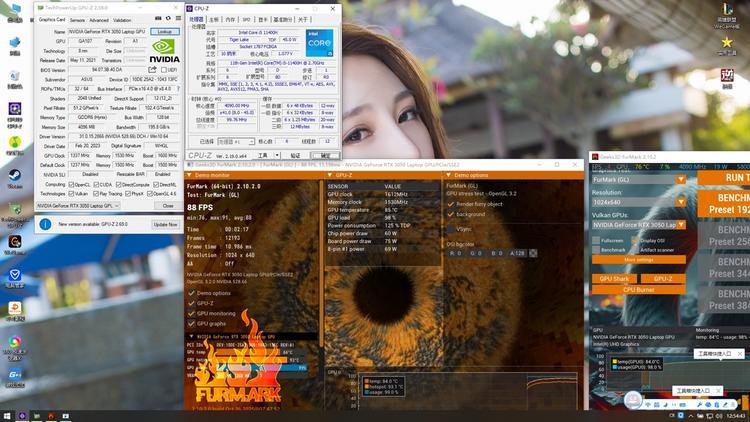
Task: Click the GPU Shark button
Action: (613, 279)
